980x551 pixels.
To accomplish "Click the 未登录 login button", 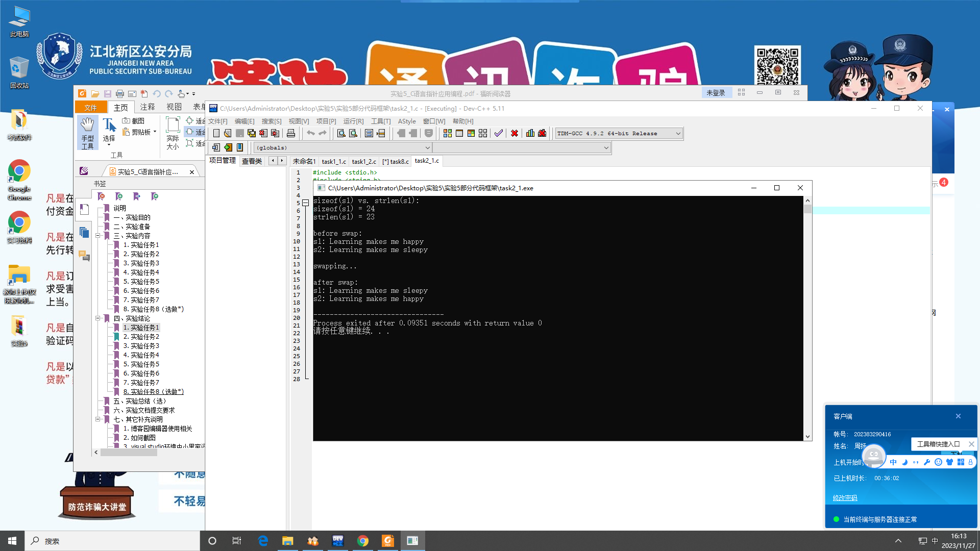I will click(716, 93).
